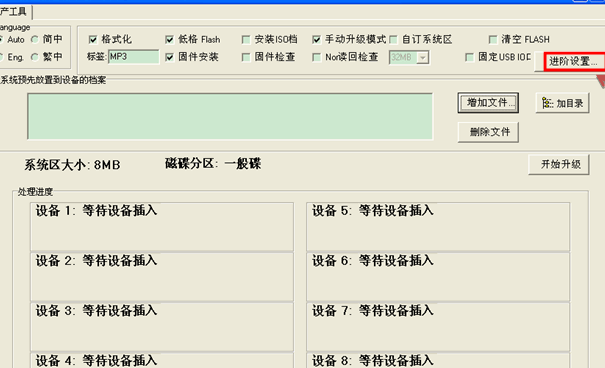Enable 固件检查 checkbox
605x368 pixels.
click(x=246, y=57)
